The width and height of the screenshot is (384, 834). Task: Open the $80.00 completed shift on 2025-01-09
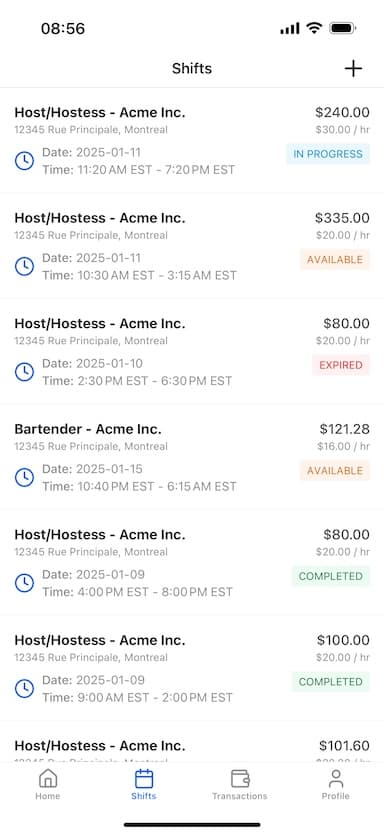click(192, 563)
